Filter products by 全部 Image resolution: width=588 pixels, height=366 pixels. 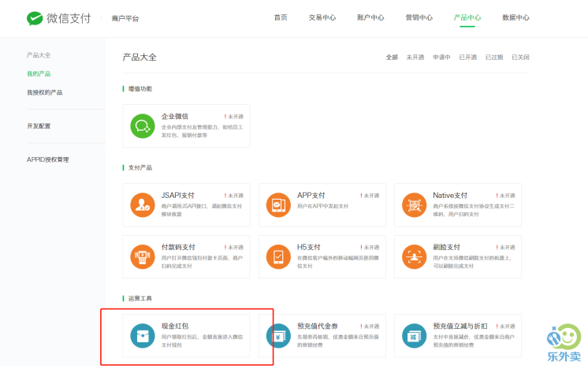(392, 57)
